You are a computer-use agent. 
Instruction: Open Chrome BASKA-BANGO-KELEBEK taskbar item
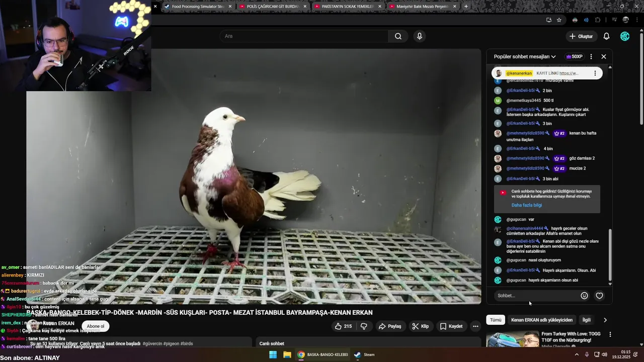323,354
